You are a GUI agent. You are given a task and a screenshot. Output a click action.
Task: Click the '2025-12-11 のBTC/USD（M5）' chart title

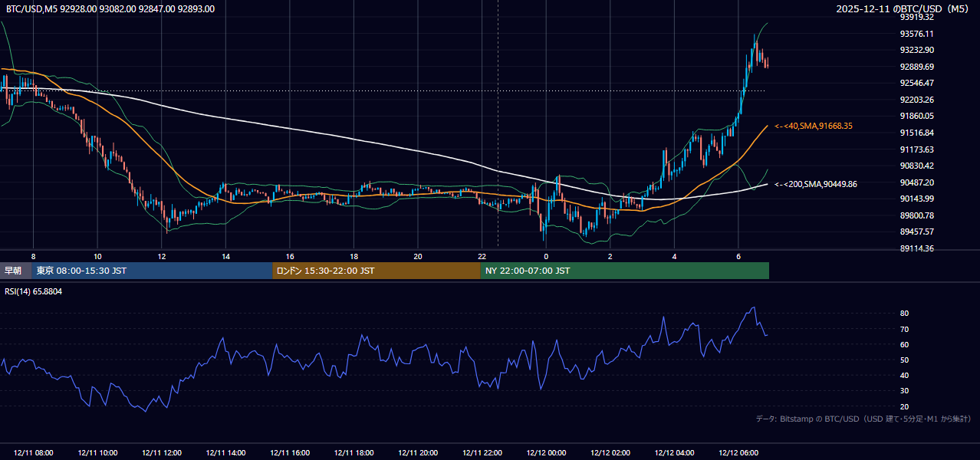click(904, 9)
